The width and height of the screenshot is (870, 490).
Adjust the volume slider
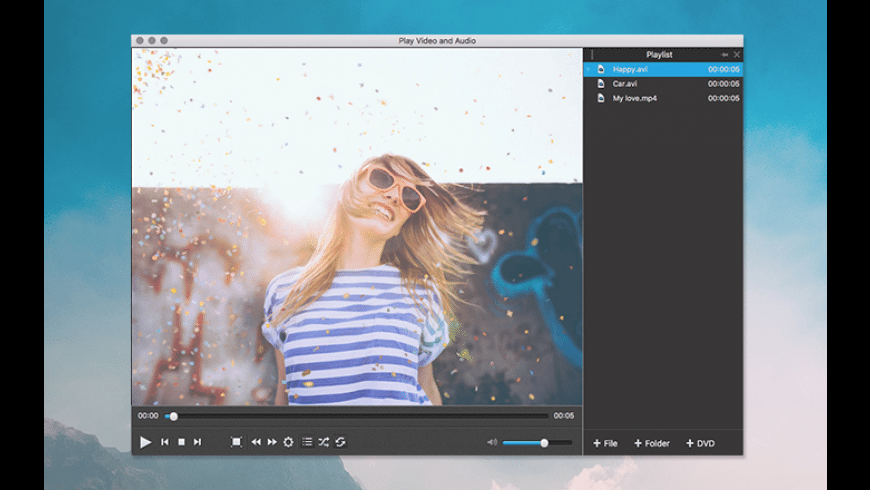[x=537, y=442]
